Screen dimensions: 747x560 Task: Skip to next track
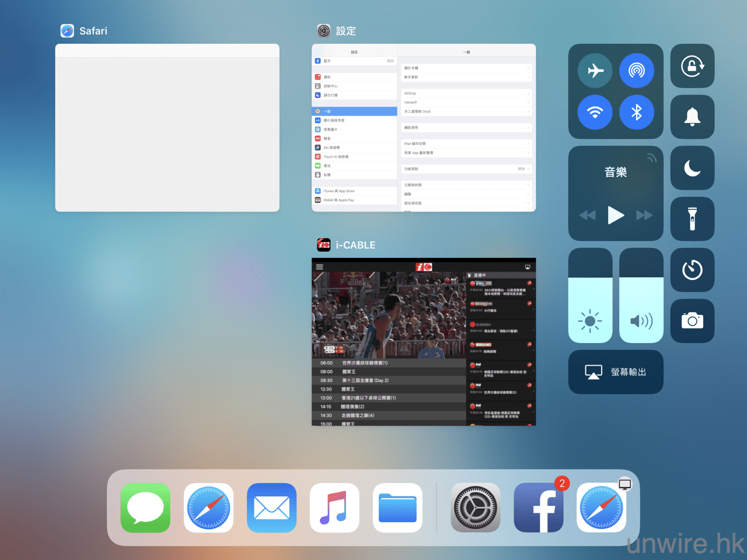(644, 215)
